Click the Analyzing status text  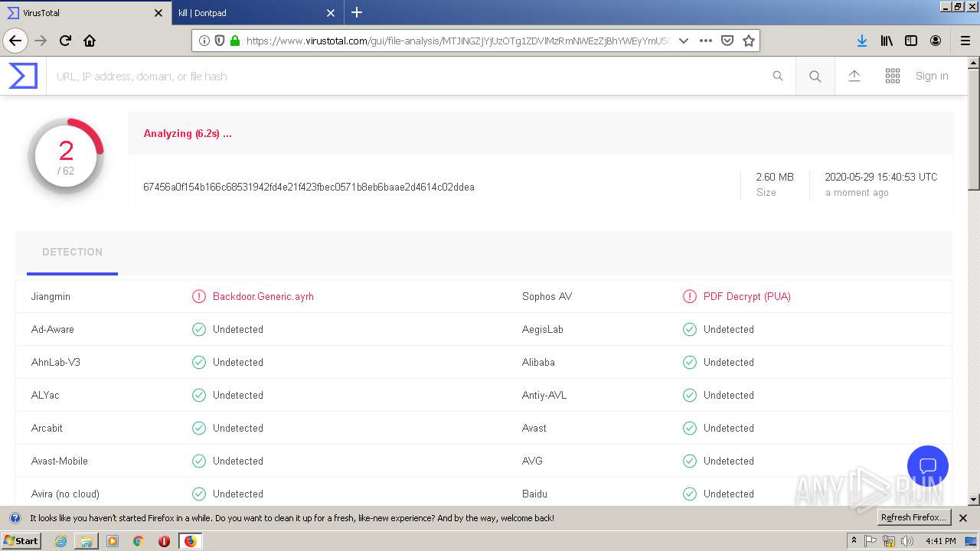pos(188,133)
